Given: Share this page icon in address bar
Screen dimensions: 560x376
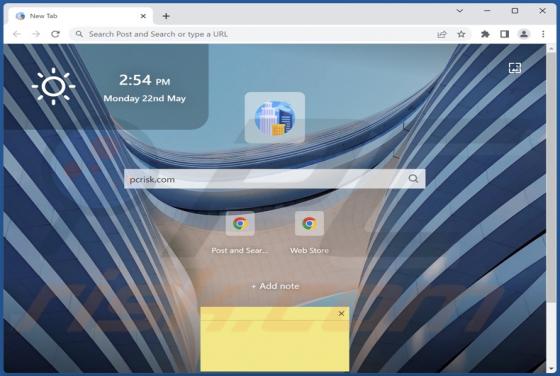Looking at the screenshot, I should [442, 34].
